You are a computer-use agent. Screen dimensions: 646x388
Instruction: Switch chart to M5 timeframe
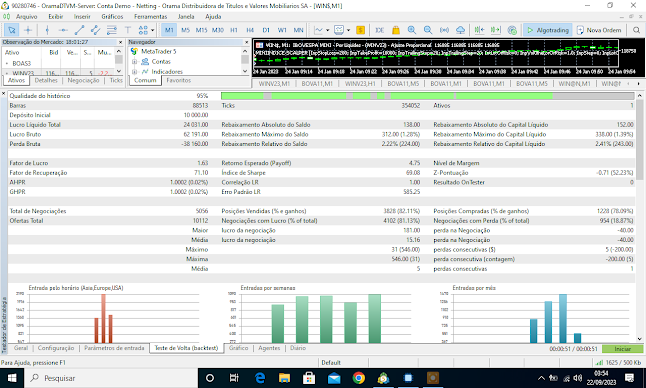pos(185,30)
